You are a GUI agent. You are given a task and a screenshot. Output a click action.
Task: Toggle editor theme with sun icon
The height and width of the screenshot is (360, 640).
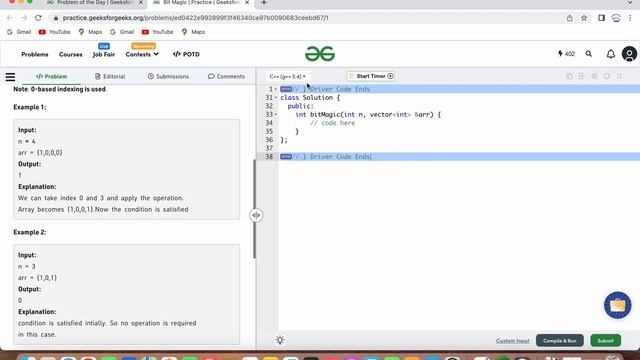(x=280, y=340)
